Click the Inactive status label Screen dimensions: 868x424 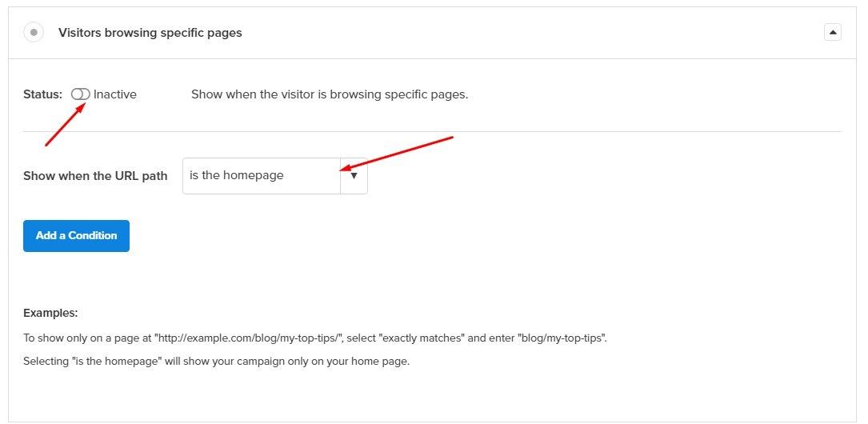[114, 94]
